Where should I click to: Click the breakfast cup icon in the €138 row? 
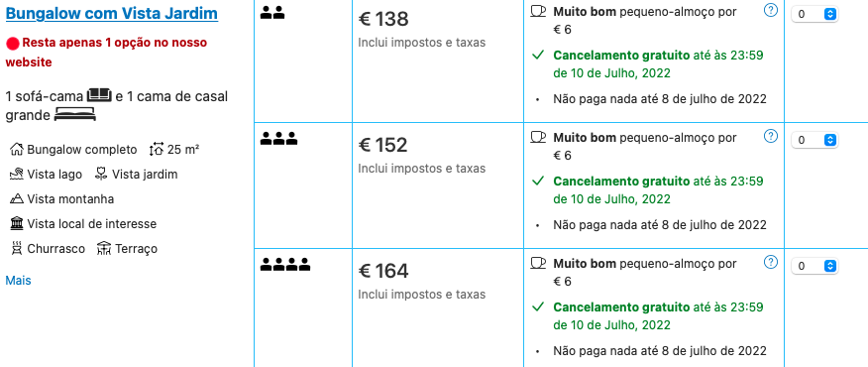[538, 11]
